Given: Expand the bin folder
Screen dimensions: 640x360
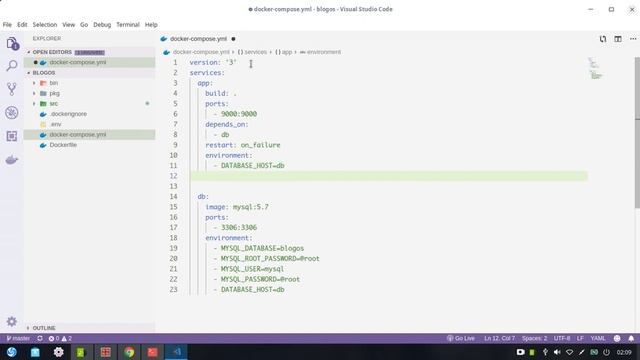Looking at the screenshot, I should [x=34, y=83].
